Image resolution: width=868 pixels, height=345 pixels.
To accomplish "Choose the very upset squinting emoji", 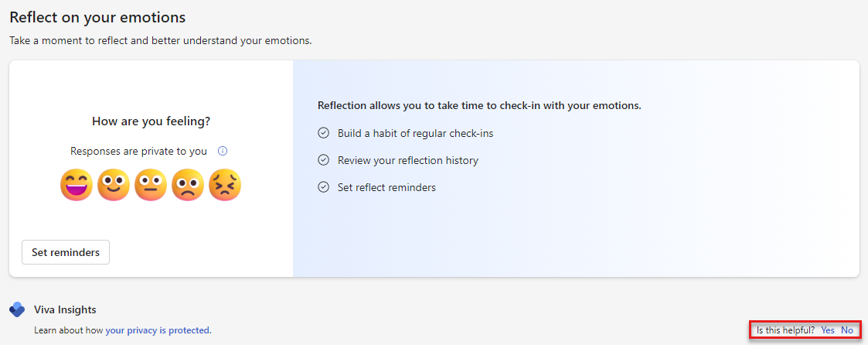I will pyautogui.click(x=225, y=185).
